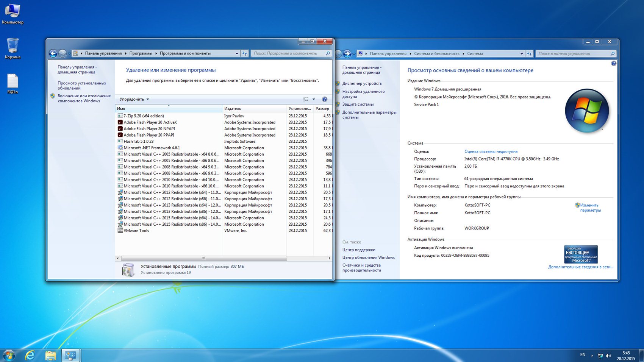Expand the Programs window address history dropdown
This screenshot has width=644, height=362.
point(237,53)
